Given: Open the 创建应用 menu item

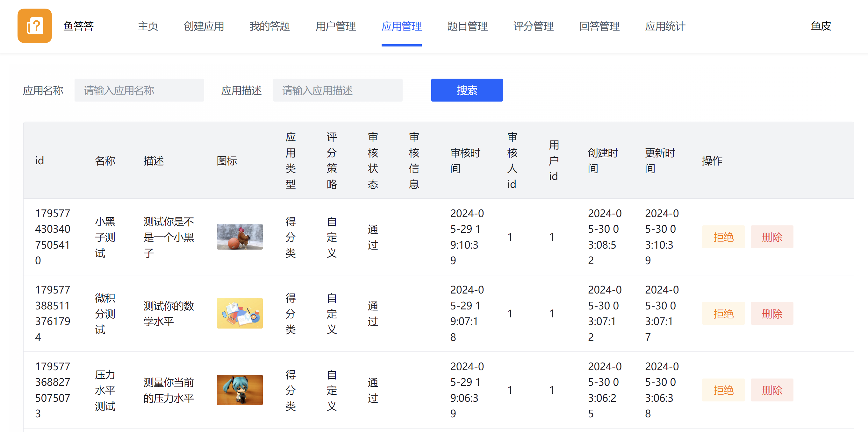Looking at the screenshot, I should [x=204, y=26].
